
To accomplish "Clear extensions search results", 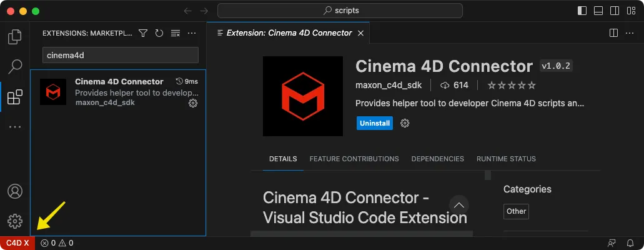I will 176,33.
